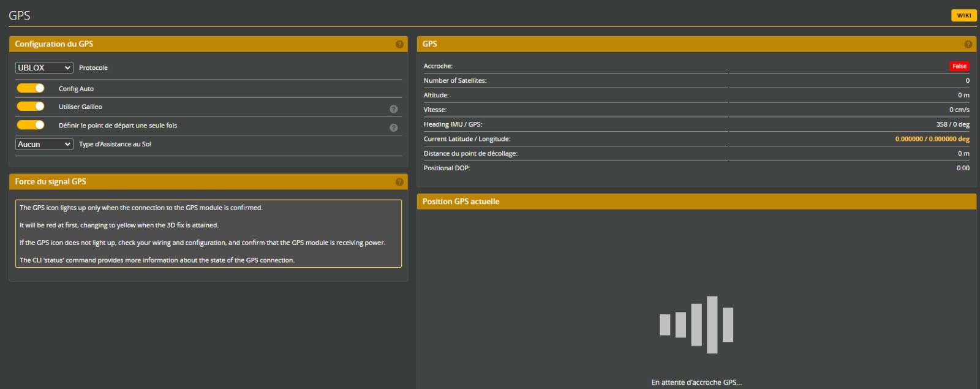
Task: Click help icon in the GPS status panel header
Action: click(968, 44)
